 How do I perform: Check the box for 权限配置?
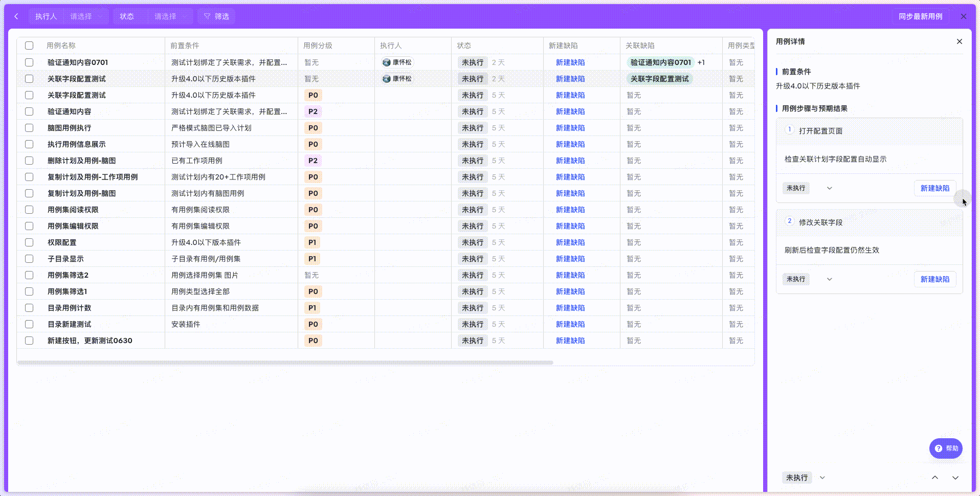point(29,242)
